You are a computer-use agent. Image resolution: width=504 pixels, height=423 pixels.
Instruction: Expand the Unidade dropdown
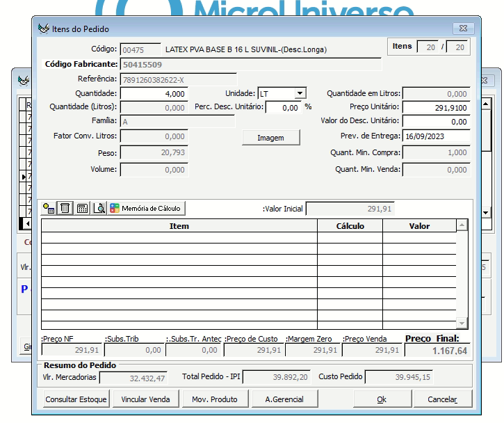pyautogui.click(x=300, y=93)
